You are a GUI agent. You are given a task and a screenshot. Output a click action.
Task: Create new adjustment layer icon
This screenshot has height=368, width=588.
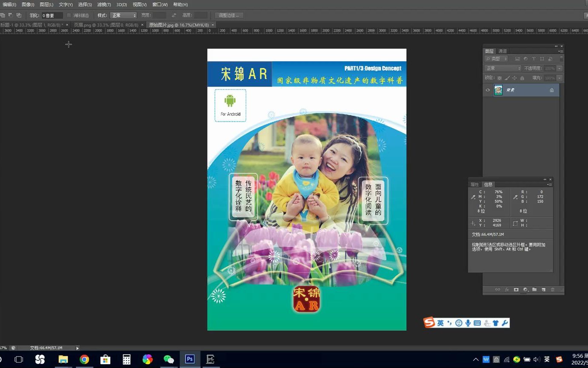tap(525, 290)
